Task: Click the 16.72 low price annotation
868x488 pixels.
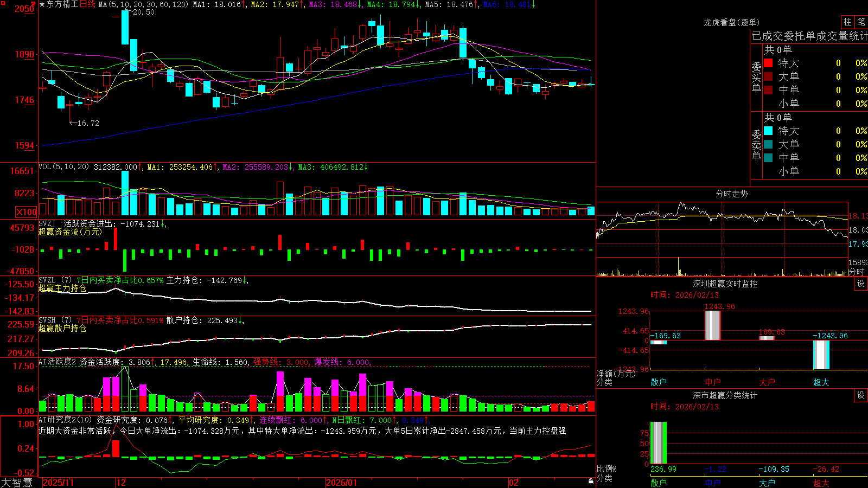Action: point(88,123)
